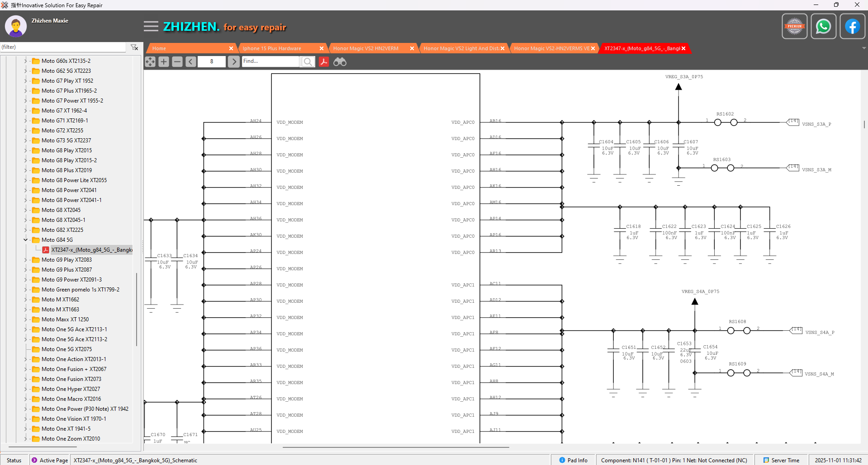Expand the Moto G60s XT2135-2 folder
868x465 pixels.
25,61
